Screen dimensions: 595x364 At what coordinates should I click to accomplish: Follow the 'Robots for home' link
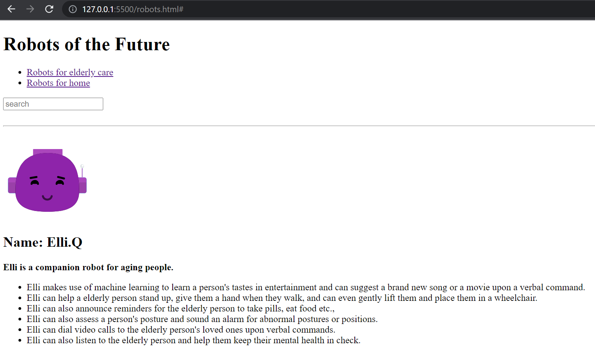(x=58, y=83)
